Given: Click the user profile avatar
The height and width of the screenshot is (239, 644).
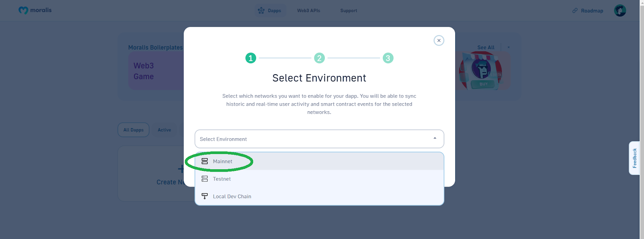Looking at the screenshot, I should [x=620, y=10].
